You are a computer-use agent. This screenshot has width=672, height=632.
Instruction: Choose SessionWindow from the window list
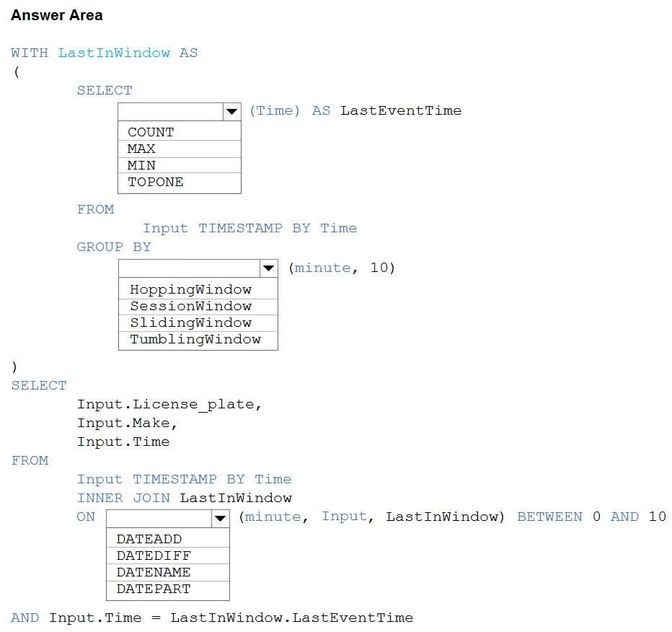pyautogui.click(x=198, y=306)
